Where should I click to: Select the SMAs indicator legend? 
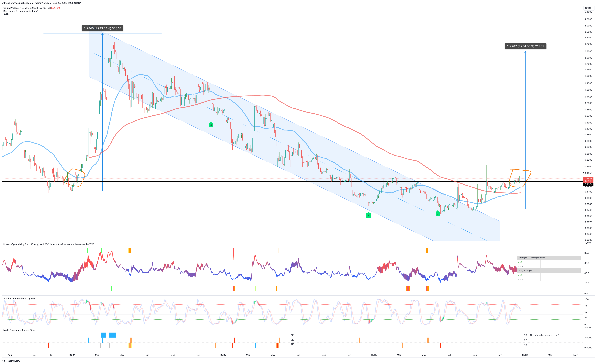tap(6, 14)
